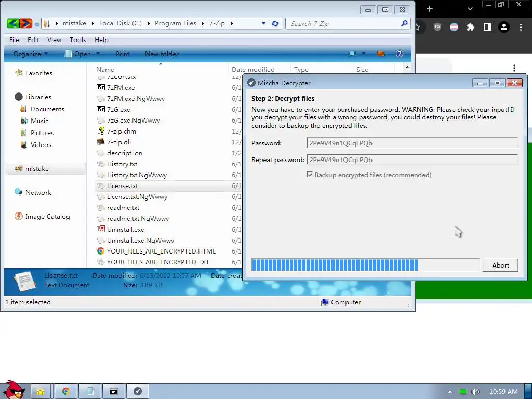This screenshot has height=399, width=532.
Task: Open Chrome extensions puzzle icon
Action: [x=471, y=27]
